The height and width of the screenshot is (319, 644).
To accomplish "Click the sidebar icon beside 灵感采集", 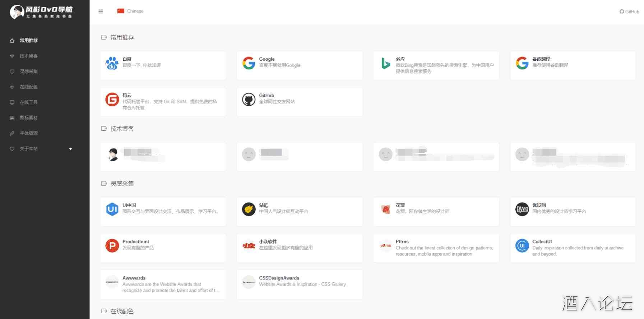I will coord(12,71).
